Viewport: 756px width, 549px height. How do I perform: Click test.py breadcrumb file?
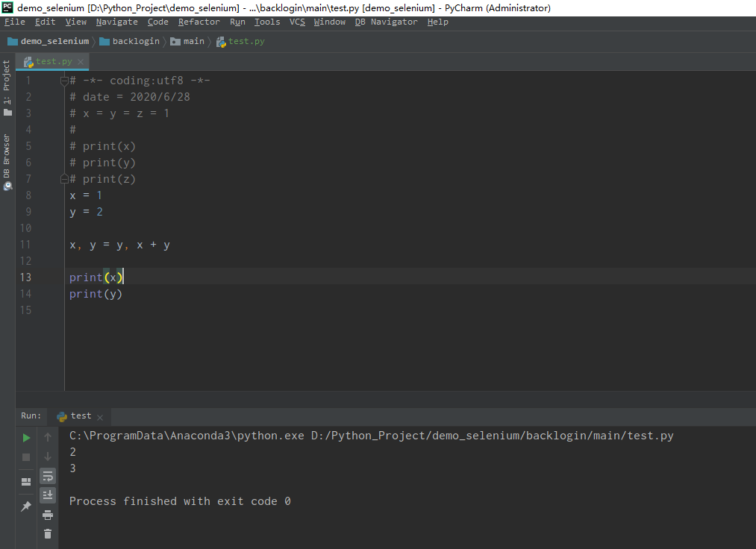(240, 42)
